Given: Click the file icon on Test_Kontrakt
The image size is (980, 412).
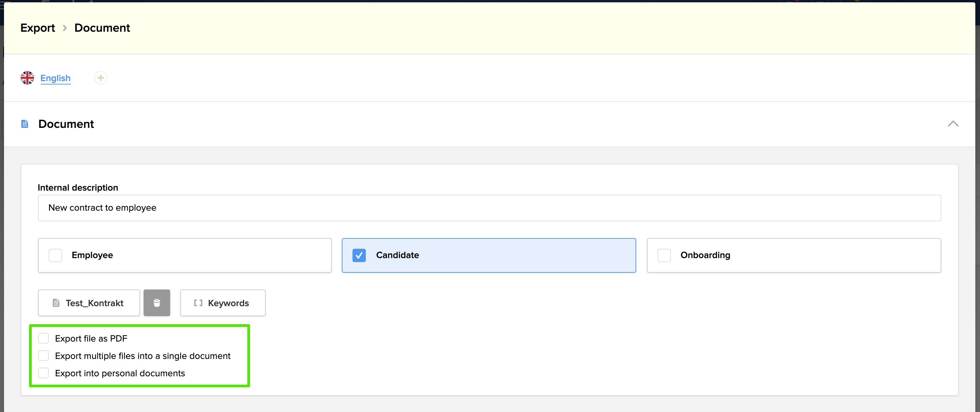Looking at the screenshot, I should tap(56, 303).
